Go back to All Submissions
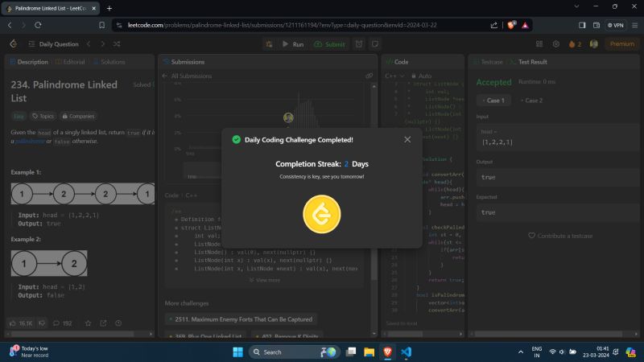The image size is (644, 362). [187, 76]
